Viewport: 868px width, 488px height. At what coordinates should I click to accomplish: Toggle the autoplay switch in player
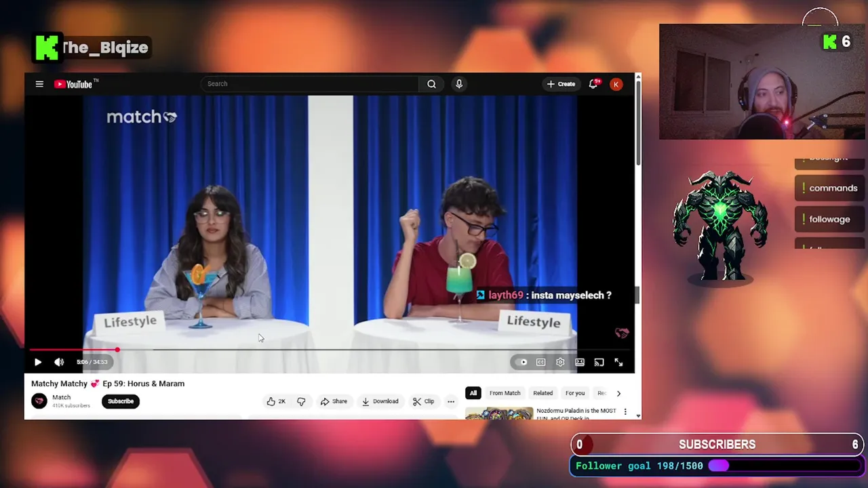click(x=521, y=363)
